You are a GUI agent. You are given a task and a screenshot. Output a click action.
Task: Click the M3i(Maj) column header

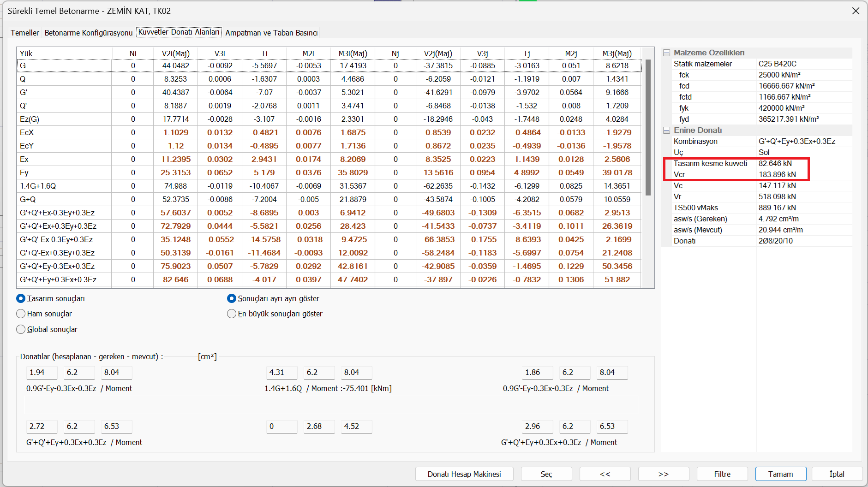(353, 53)
